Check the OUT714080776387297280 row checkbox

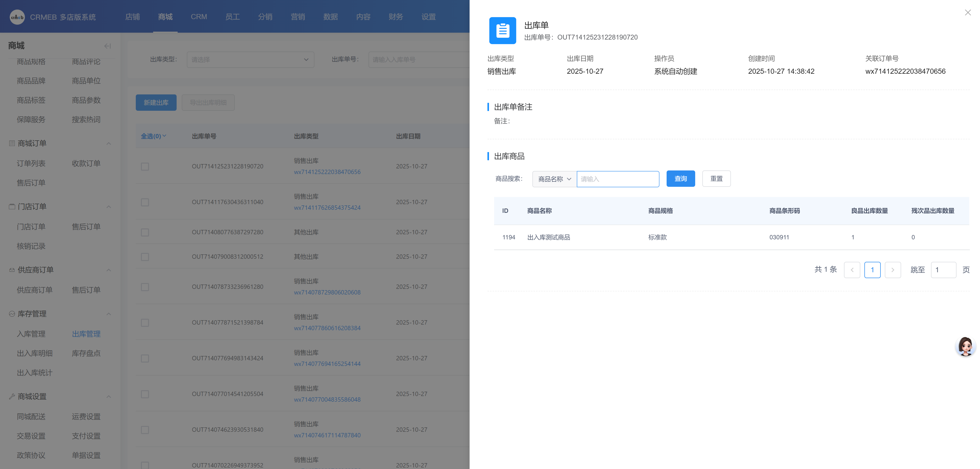pos(145,232)
